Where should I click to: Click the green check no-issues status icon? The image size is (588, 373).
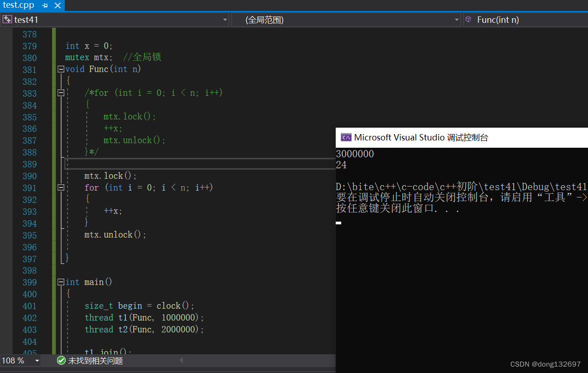tap(61, 361)
